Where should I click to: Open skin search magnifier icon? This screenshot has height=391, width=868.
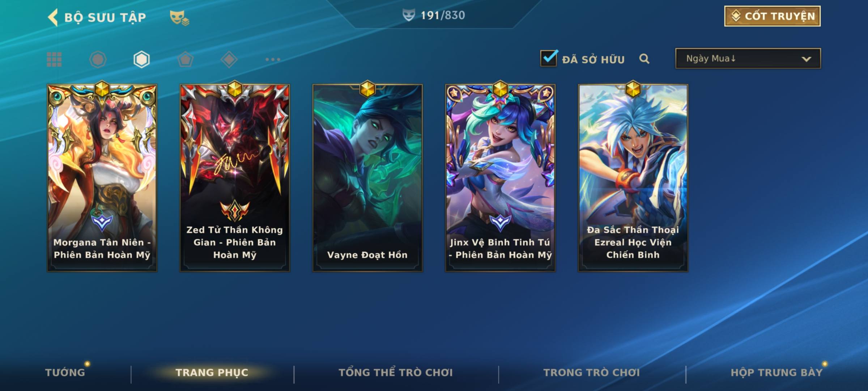[644, 59]
